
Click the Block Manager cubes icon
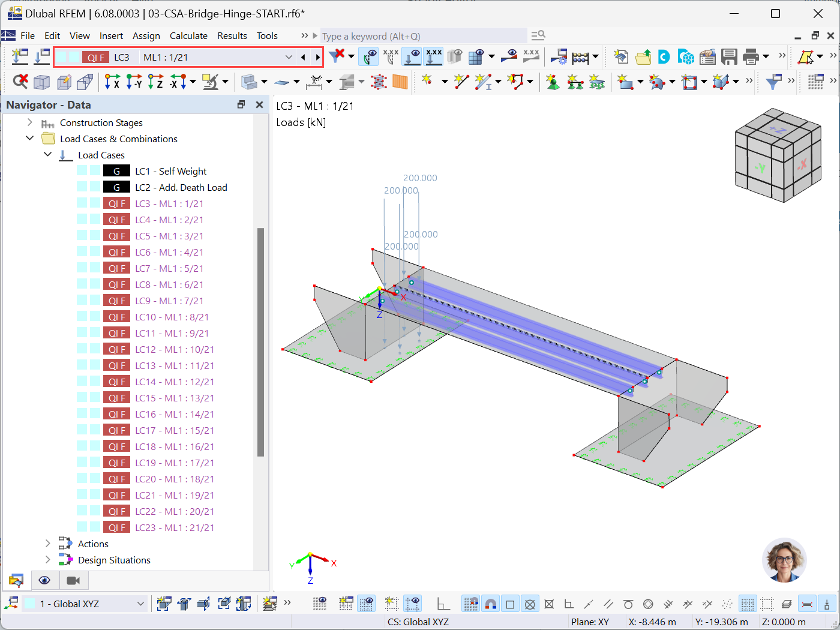[x=686, y=57]
